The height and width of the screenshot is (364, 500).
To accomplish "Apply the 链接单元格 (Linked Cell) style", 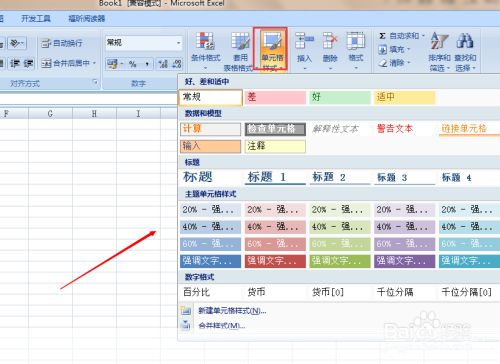I will click(x=469, y=129).
